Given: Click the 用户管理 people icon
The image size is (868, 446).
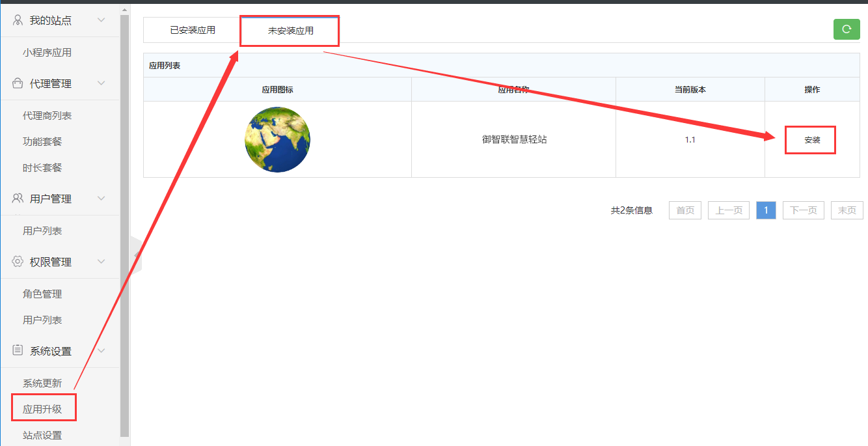Looking at the screenshot, I should [x=18, y=199].
